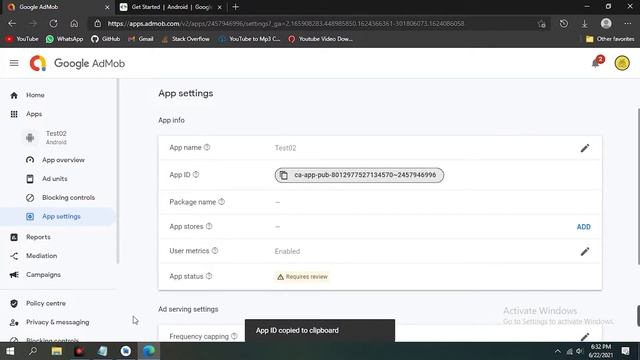Open the AdMob hamburger menu
Image resolution: width=640 pixels, height=360 pixels.
(14, 63)
